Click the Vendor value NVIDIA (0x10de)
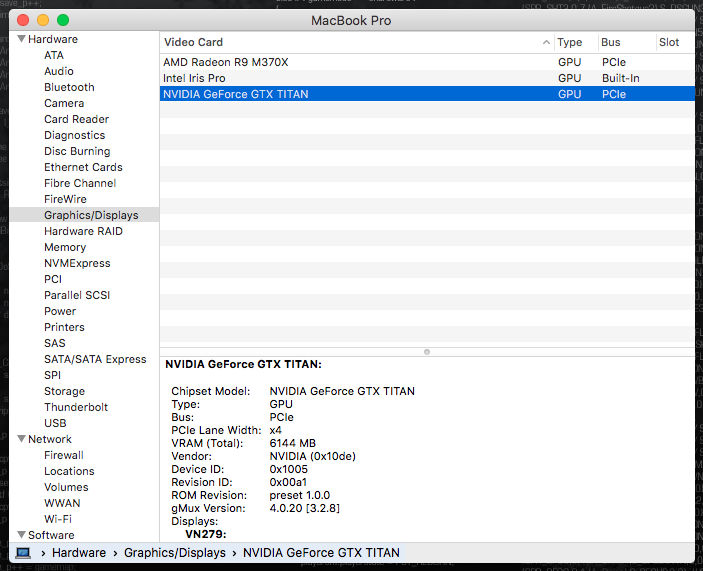This screenshot has width=703, height=571. pos(312,456)
